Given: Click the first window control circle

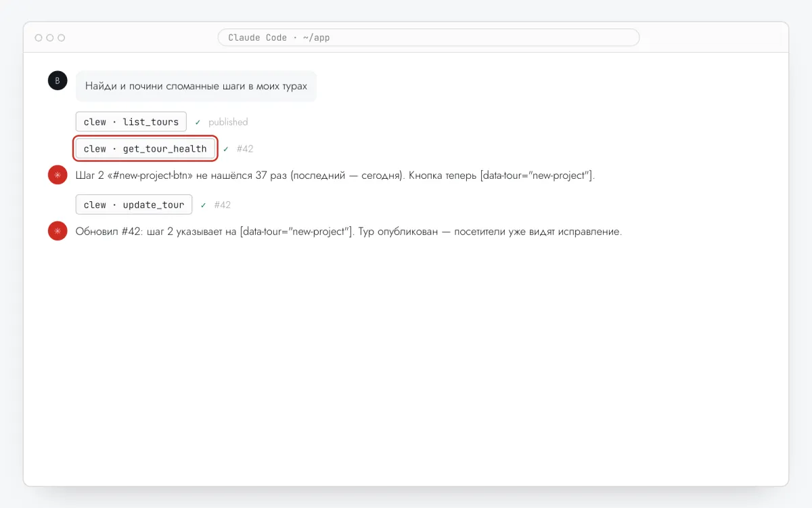Looking at the screenshot, I should pos(39,38).
